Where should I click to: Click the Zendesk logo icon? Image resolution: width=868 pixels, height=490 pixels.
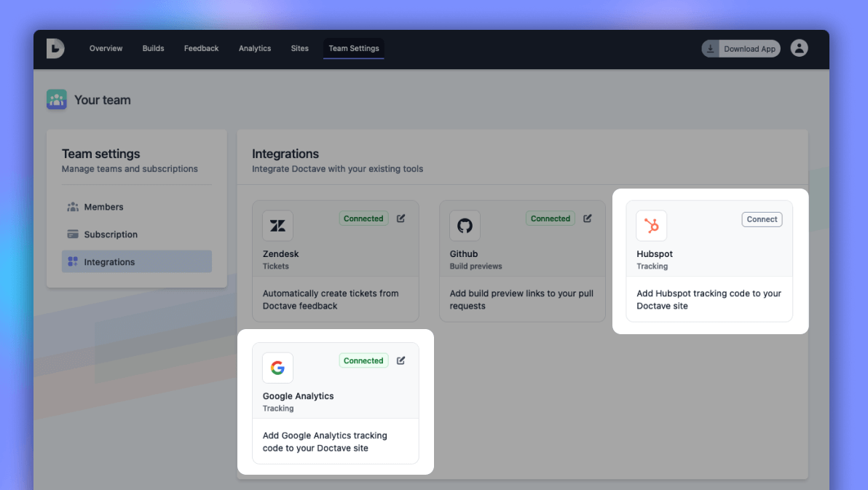pos(278,226)
